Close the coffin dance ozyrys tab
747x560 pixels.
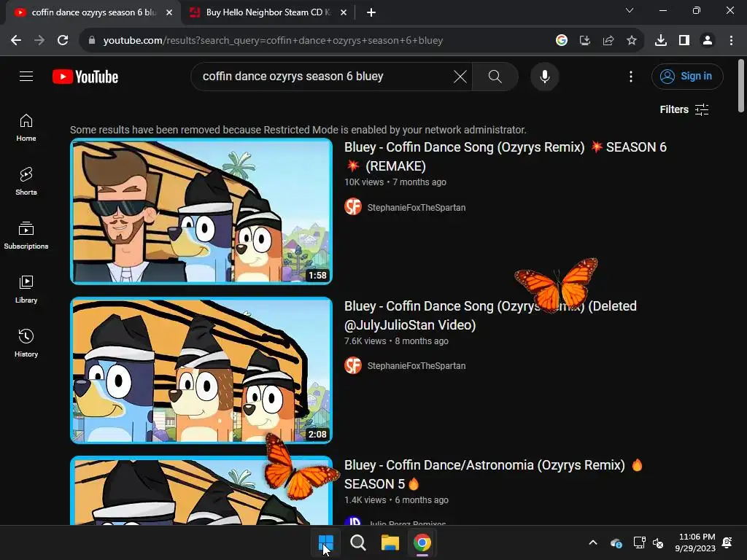(169, 12)
